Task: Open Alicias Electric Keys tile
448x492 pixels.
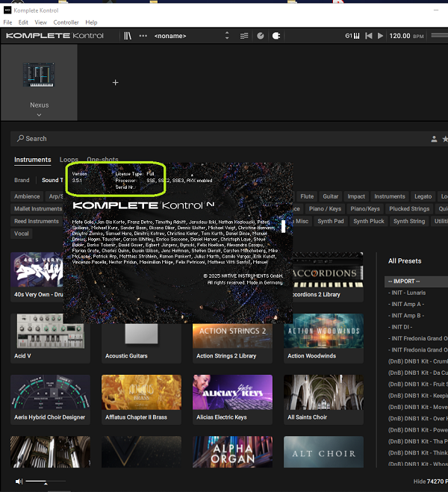Action: point(232,399)
